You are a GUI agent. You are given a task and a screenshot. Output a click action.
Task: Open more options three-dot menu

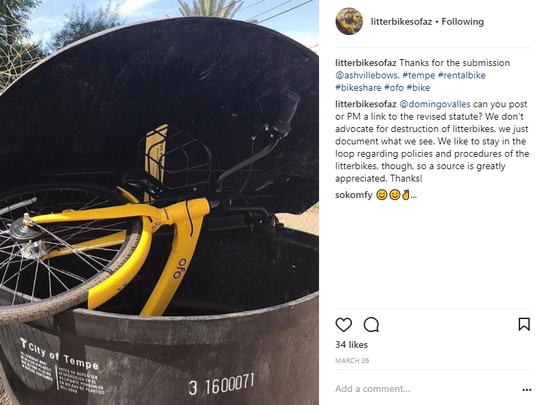(527, 390)
